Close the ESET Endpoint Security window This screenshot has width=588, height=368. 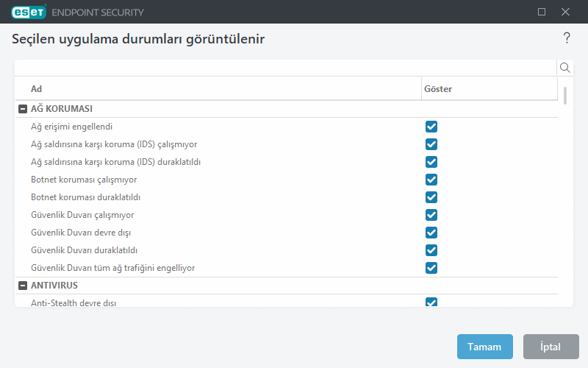(x=565, y=12)
